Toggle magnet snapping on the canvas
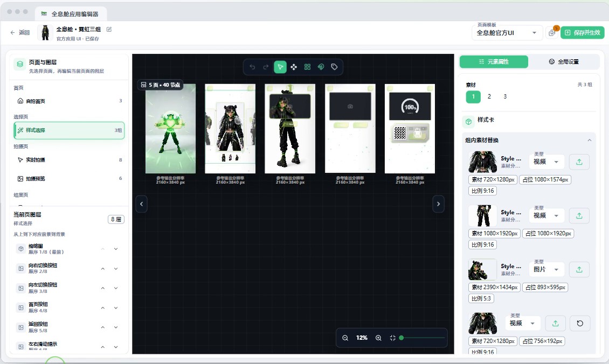Viewport: 609px width, 364px height. click(x=321, y=67)
